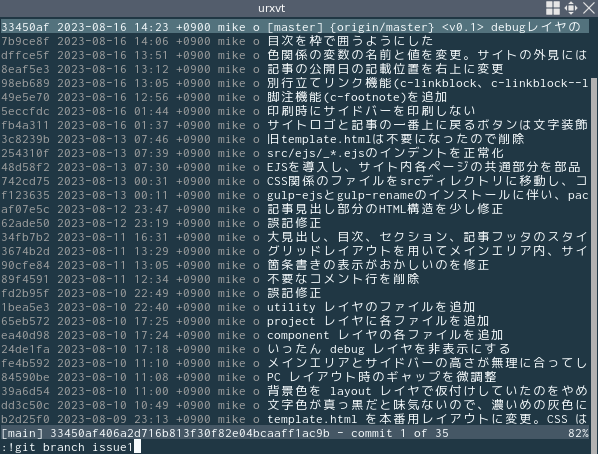This screenshot has height=454, width=598.
Task: Click the <v0.1> tag label
Action: [x=463, y=27]
